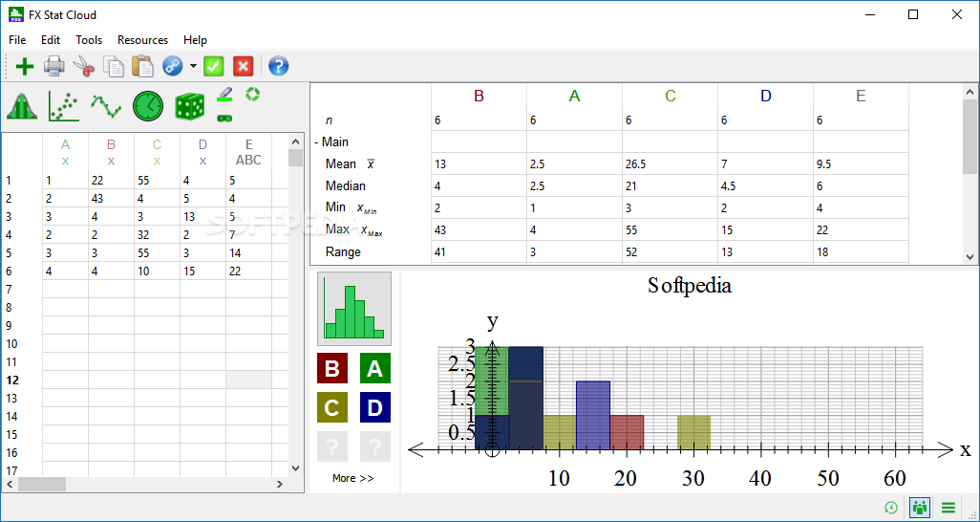Select the scatter plot tool
Screen dimensions: 980x522
tap(63, 106)
